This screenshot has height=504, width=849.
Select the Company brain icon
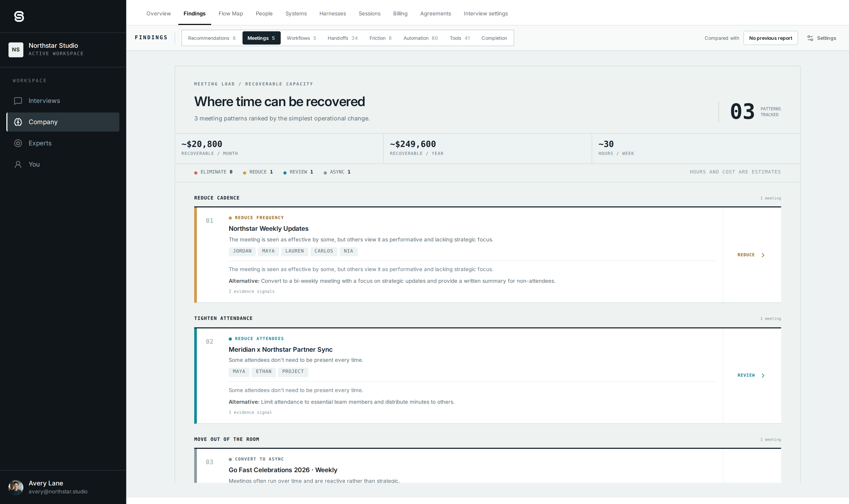pyautogui.click(x=18, y=122)
